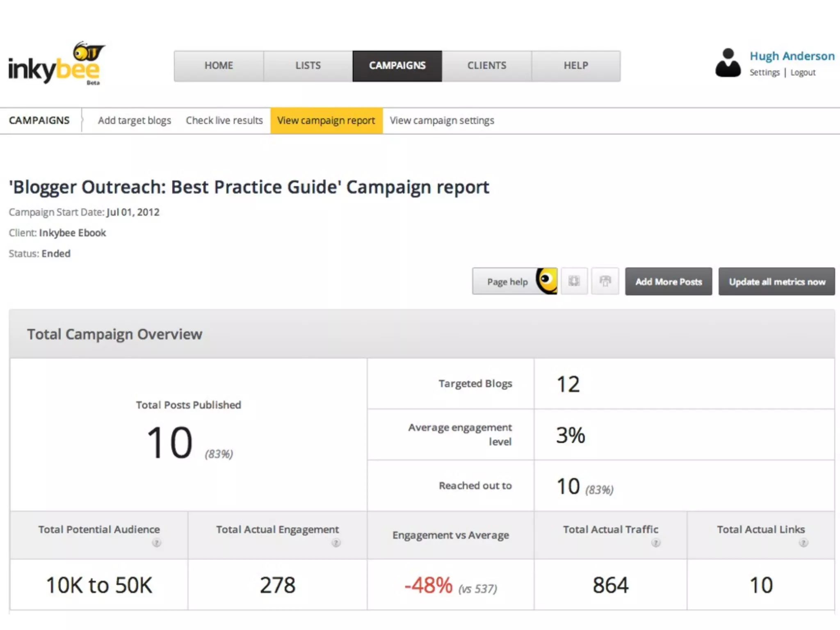
Task: Go to the CLIENTS tab
Action: (487, 66)
